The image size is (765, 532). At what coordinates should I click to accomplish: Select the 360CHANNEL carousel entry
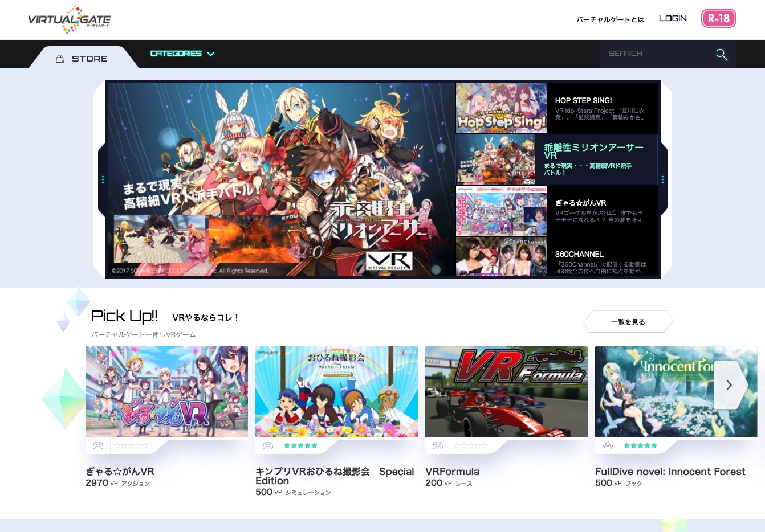tap(557, 256)
